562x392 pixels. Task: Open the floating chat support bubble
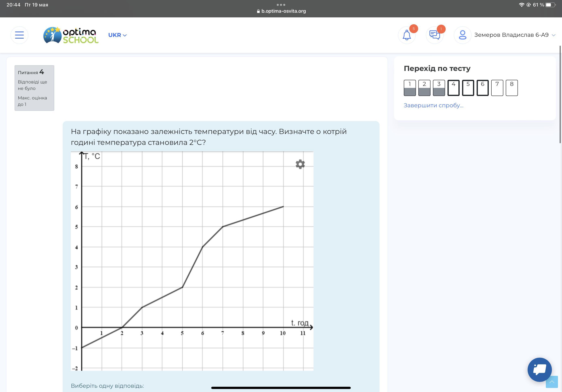pyautogui.click(x=540, y=370)
